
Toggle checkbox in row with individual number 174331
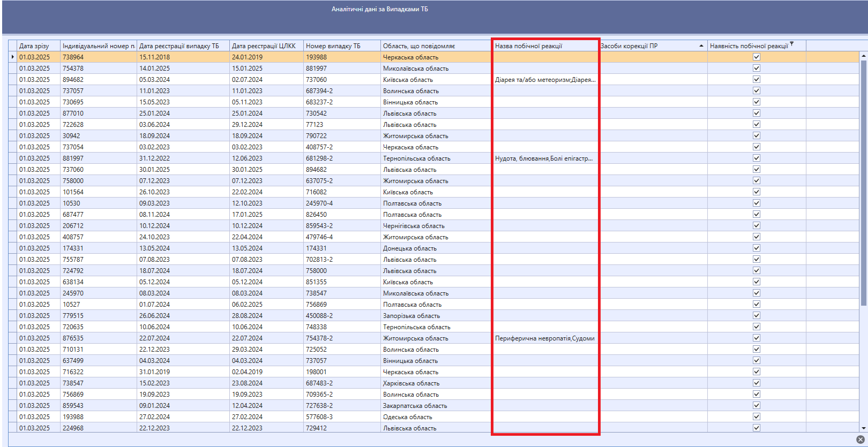[757, 248]
